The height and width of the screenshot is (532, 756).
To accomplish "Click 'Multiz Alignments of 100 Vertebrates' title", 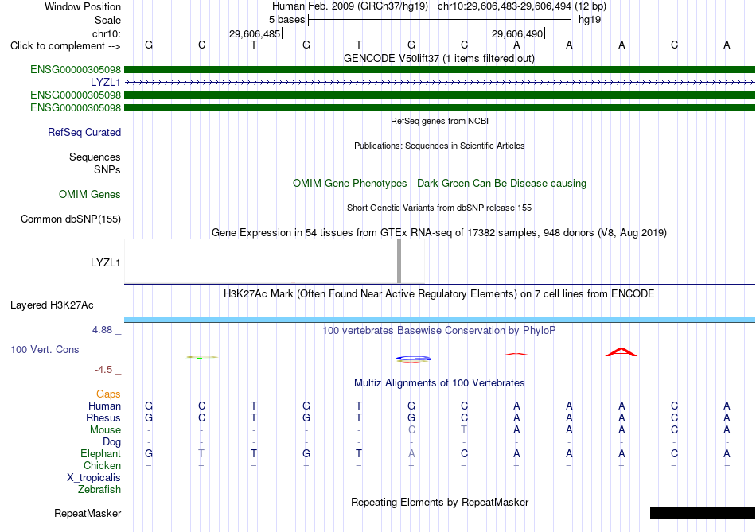I will click(x=439, y=383).
